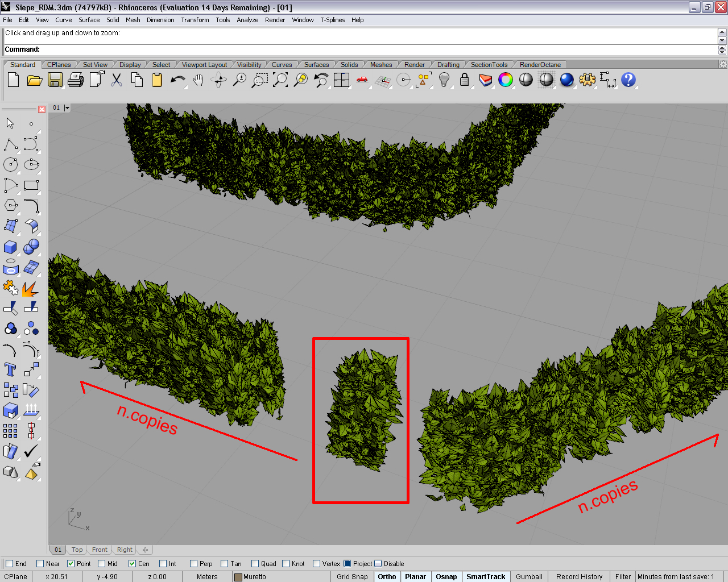Click the light bulb icon
The width and height of the screenshot is (728, 582).
tap(444, 80)
